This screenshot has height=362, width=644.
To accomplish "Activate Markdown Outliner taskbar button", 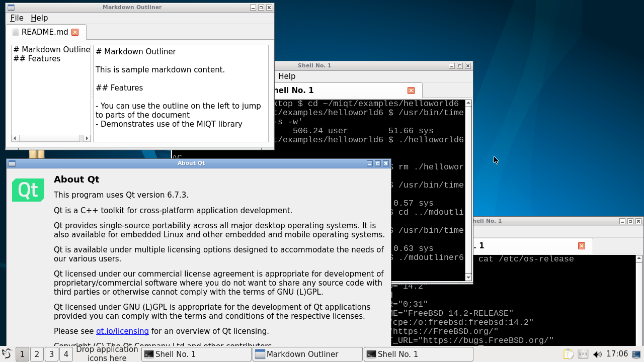I will point(307,354).
